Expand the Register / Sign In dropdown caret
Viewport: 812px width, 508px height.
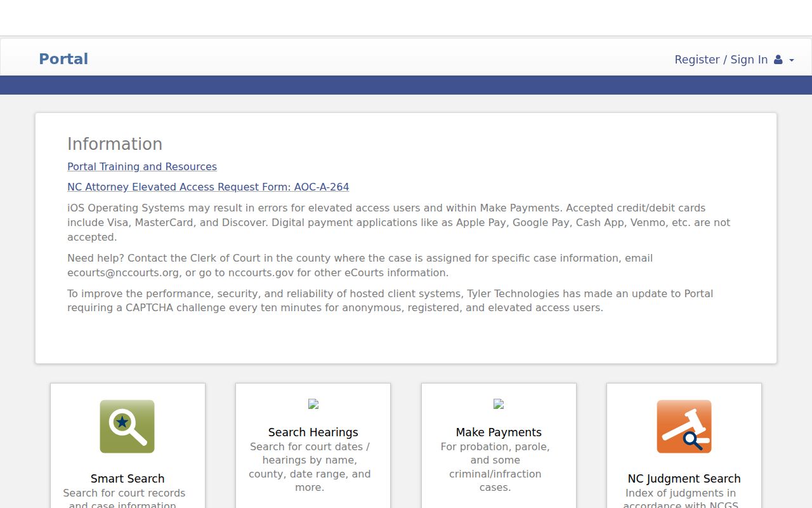[x=791, y=60]
